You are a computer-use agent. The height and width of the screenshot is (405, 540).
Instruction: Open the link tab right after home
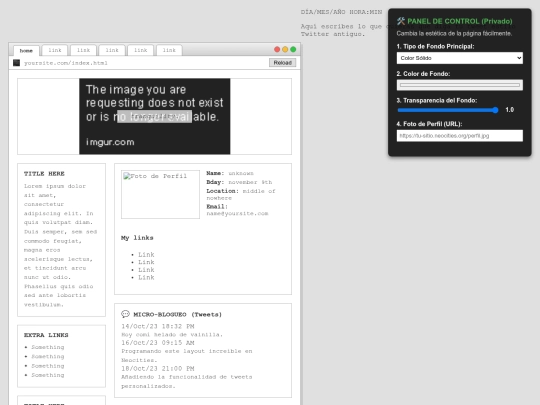click(55, 50)
